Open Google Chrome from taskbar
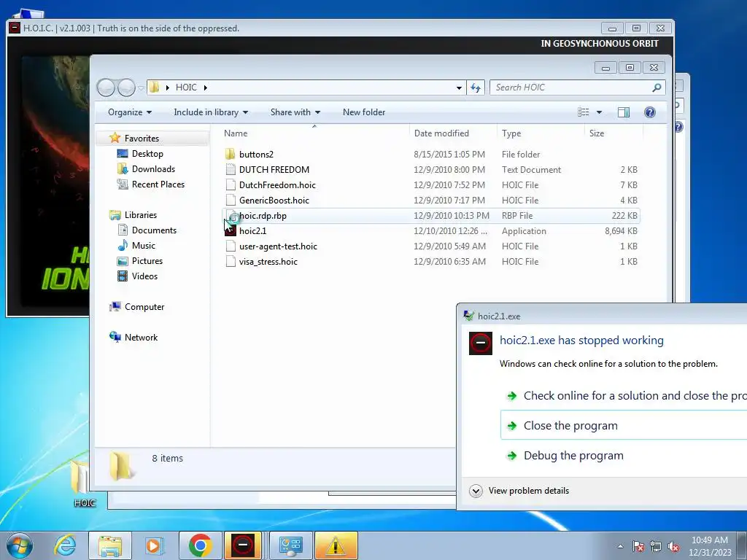The width and height of the screenshot is (747, 560). click(x=200, y=545)
